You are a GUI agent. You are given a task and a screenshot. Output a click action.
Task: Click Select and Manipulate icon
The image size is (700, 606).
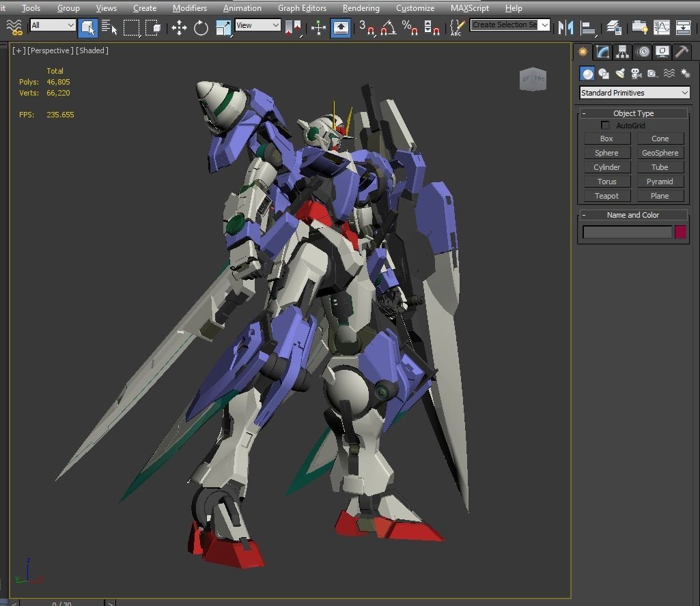tap(318, 28)
